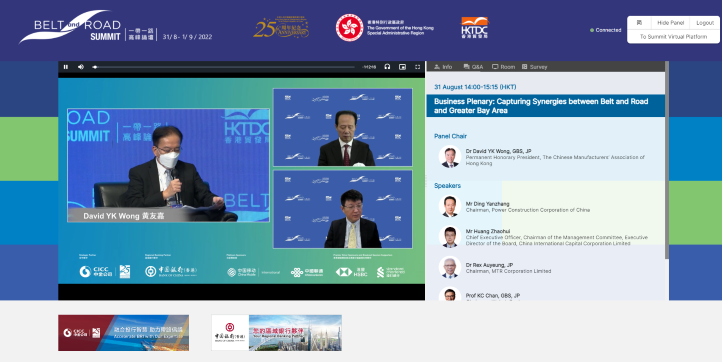Image resolution: width=722 pixels, height=362 pixels.
Task: Go to Summit Virtual Platform
Action: [673, 36]
